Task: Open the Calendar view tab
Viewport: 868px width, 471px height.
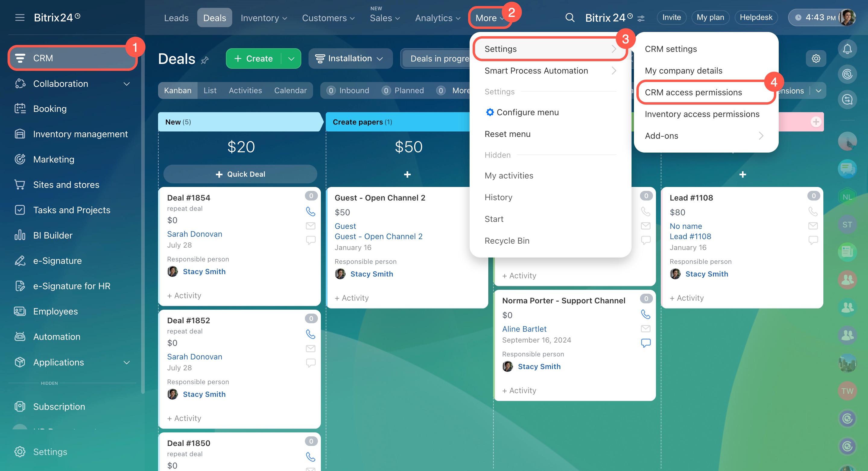Action: click(x=290, y=91)
